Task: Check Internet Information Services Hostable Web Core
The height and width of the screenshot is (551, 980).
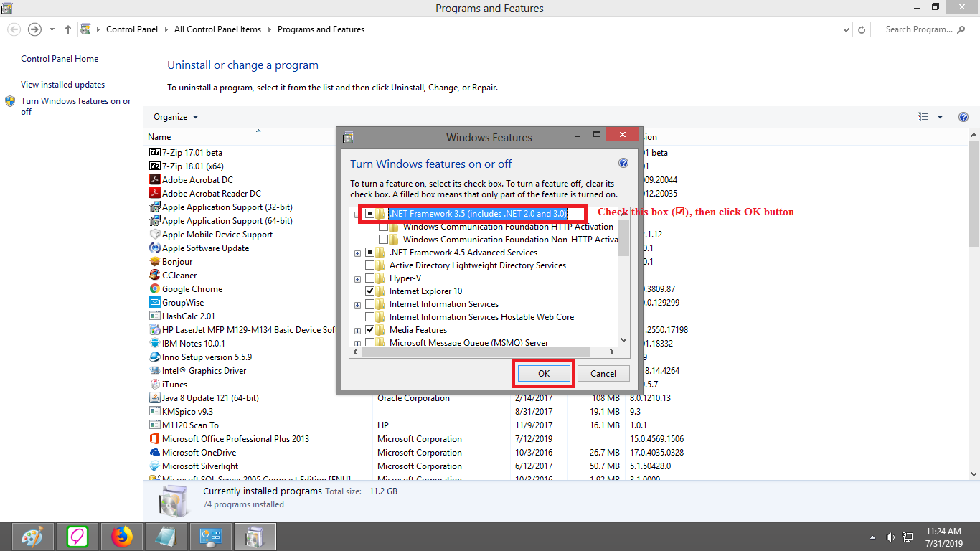Action: click(369, 317)
